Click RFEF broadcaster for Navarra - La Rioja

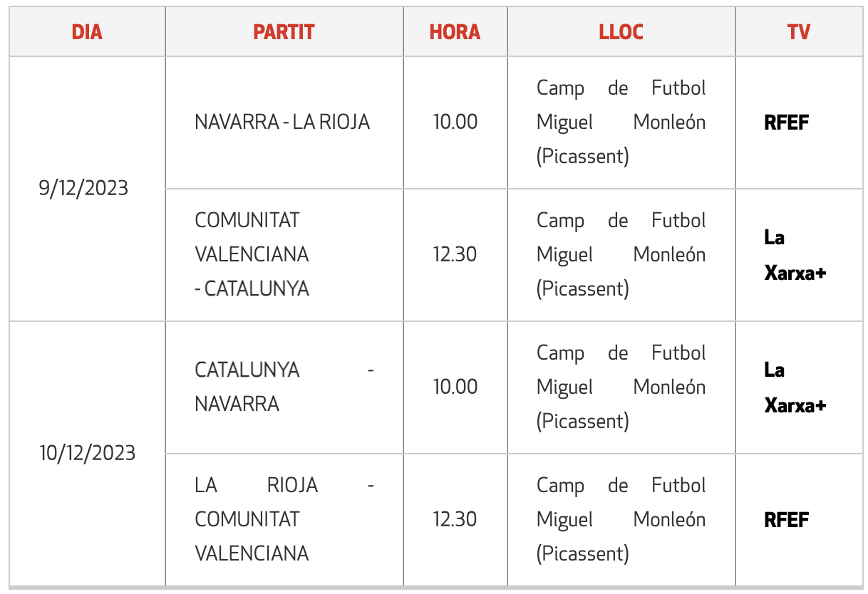pos(787,123)
